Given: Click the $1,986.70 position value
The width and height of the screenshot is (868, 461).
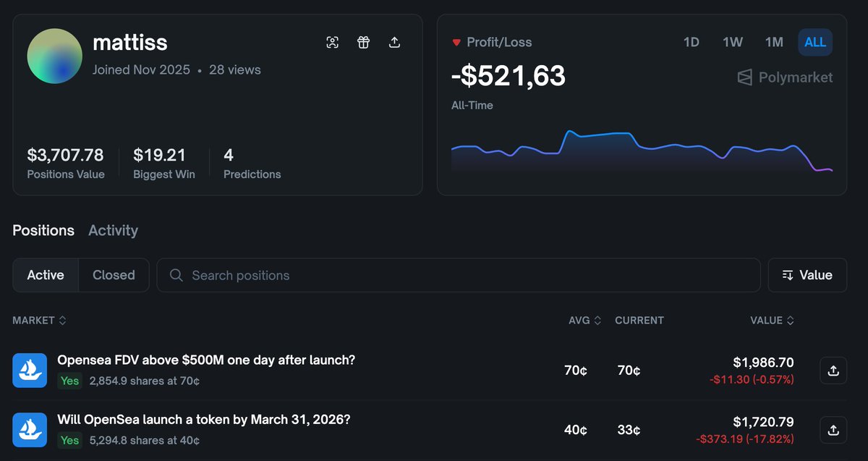Looking at the screenshot, I should tap(763, 363).
